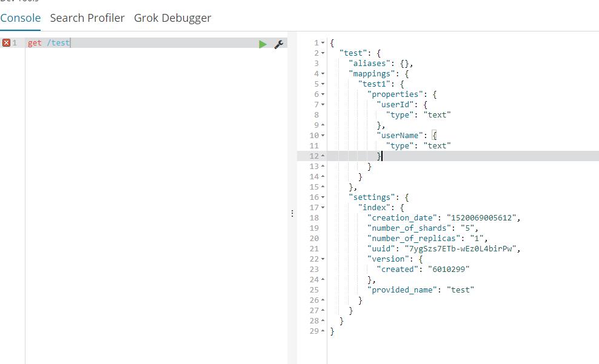Switch to the Console tab
The image size is (599, 364).
point(20,18)
